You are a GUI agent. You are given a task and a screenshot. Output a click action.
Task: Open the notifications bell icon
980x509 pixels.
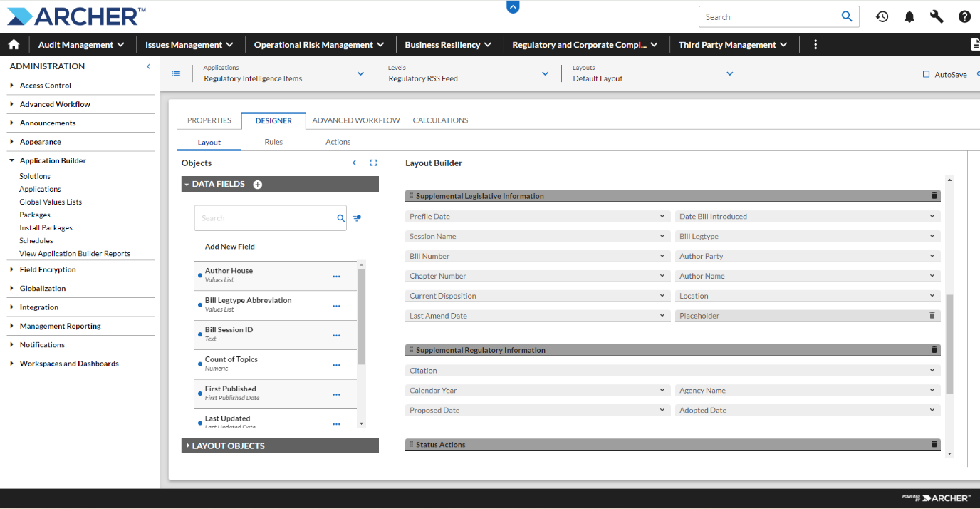pyautogui.click(x=909, y=16)
